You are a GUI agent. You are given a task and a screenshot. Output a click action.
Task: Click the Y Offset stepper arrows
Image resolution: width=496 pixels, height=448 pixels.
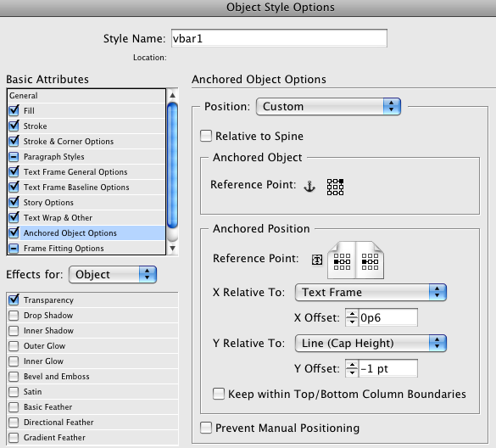tap(352, 368)
